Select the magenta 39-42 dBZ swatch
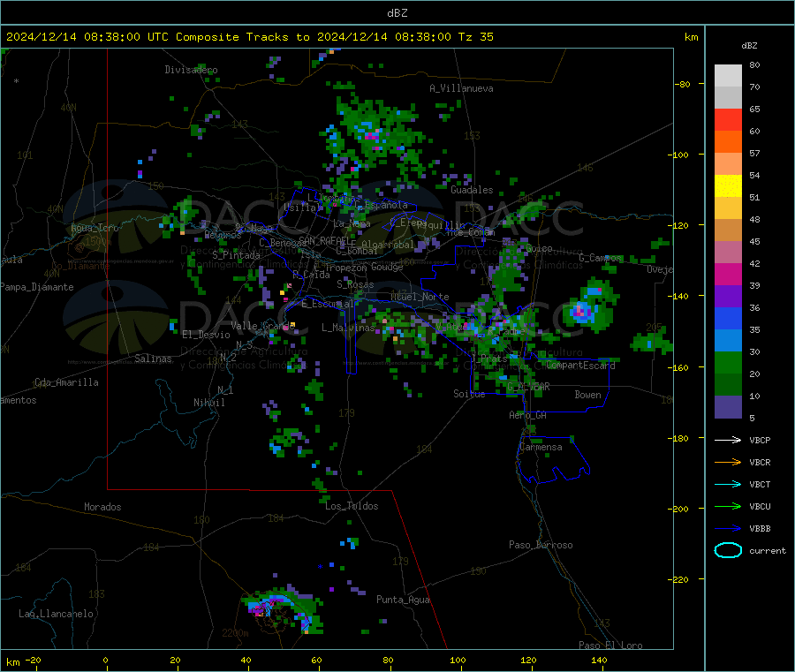Screen dimensions: 795x672 point(728,274)
